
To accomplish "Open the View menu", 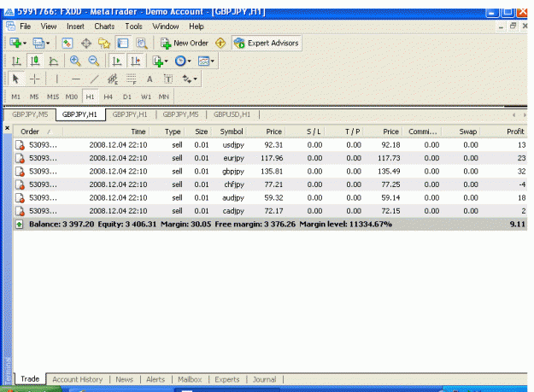I will pos(49,26).
